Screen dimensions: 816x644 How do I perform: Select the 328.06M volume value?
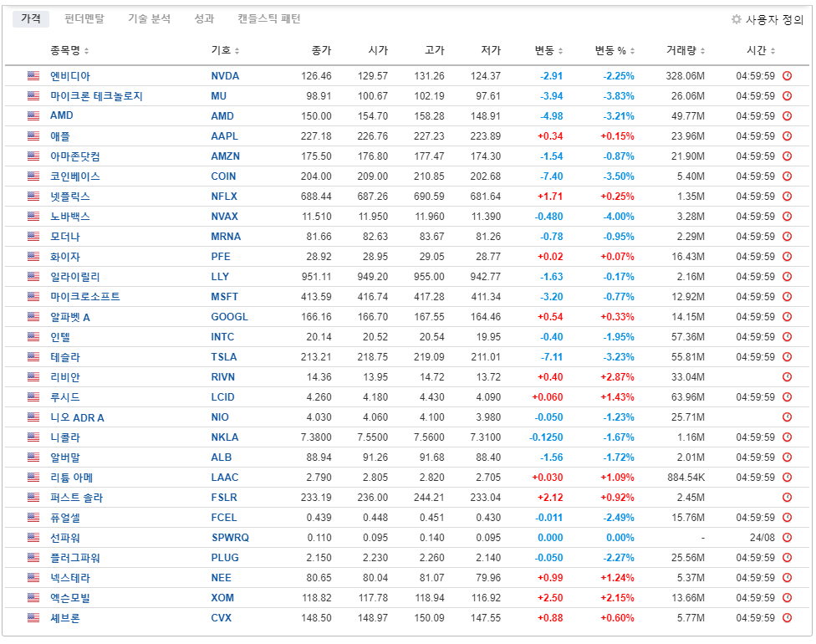click(x=685, y=76)
